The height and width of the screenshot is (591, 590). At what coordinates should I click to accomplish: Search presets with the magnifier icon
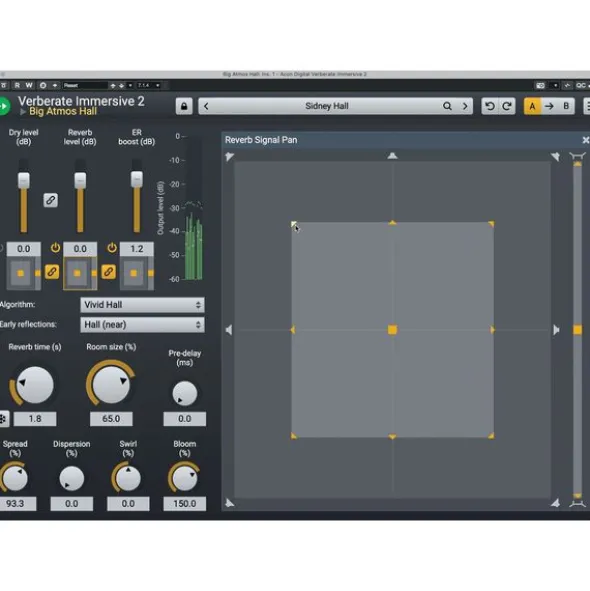point(447,106)
